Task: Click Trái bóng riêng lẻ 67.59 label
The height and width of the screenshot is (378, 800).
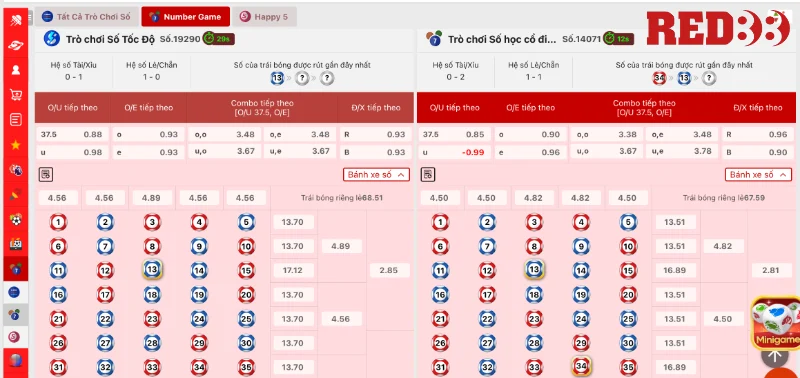Action: click(724, 198)
